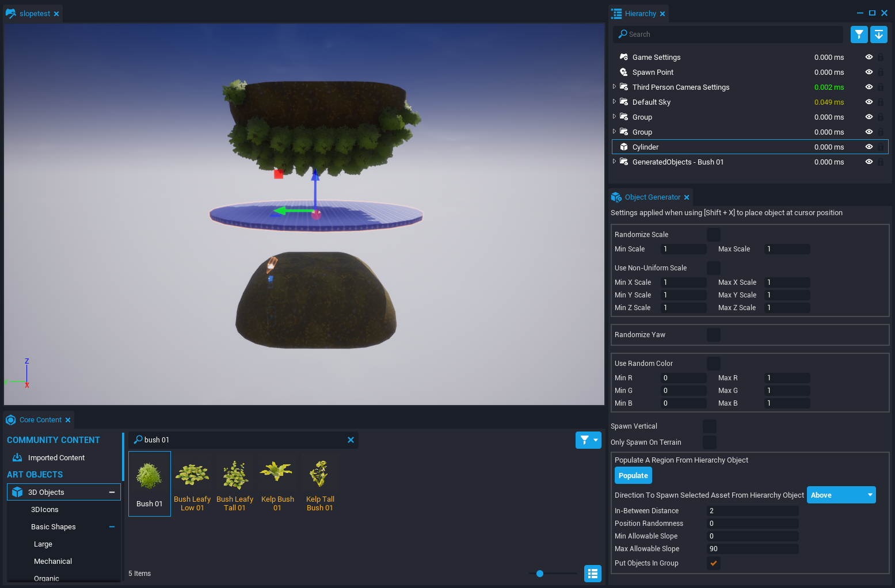Open the spawn direction Above dropdown
Image resolution: width=895 pixels, height=588 pixels.
[x=841, y=495]
